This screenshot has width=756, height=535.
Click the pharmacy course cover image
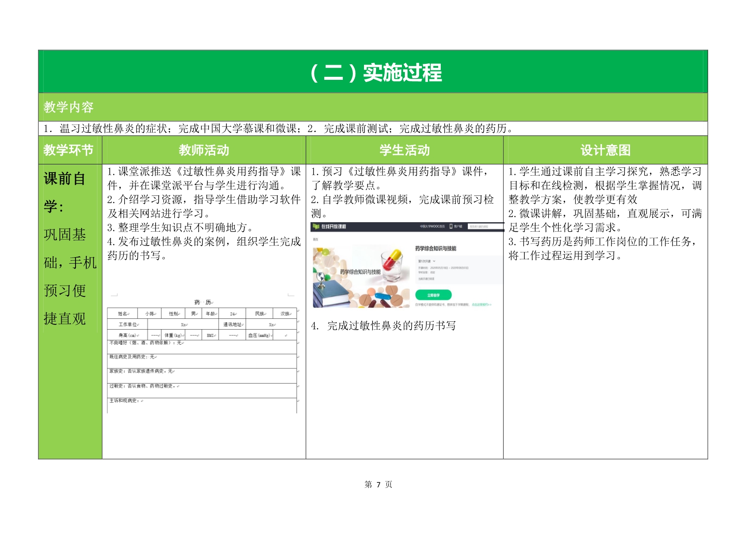[x=361, y=277]
